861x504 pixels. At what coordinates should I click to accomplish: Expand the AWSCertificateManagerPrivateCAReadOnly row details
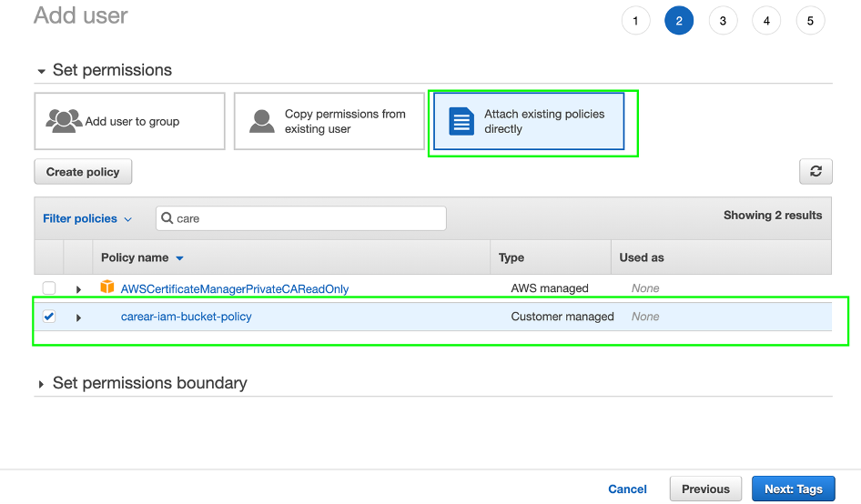(x=78, y=289)
